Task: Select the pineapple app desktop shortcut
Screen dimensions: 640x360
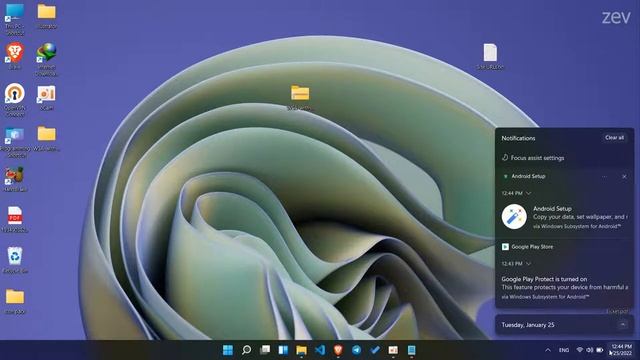Action: point(15,179)
